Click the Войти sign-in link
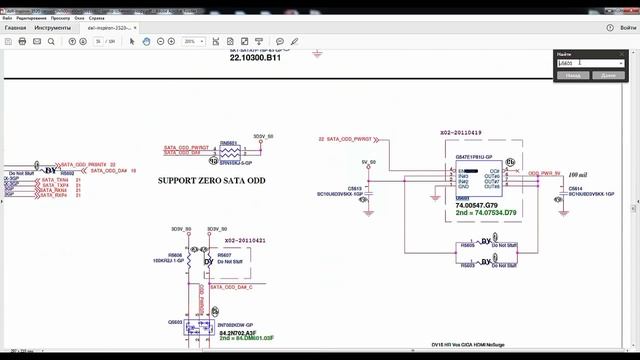This screenshot has width=640, height=360. coord(628,28)
